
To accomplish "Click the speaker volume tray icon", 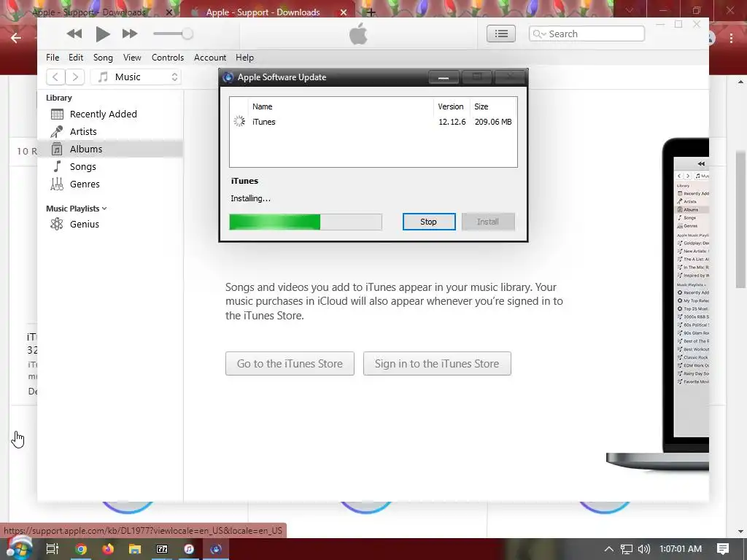I will 643,549.
